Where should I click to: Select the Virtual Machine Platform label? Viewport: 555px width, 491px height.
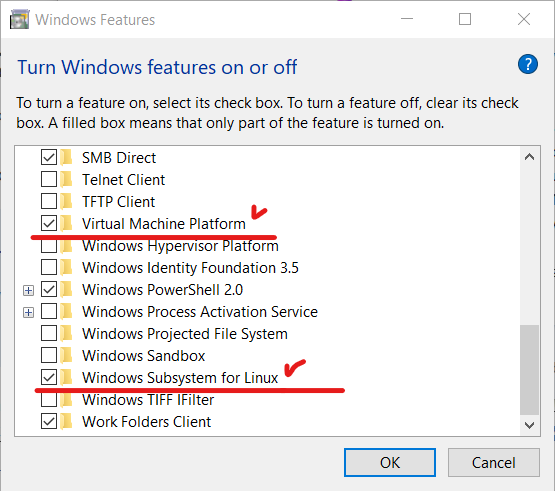coord(164,224)
